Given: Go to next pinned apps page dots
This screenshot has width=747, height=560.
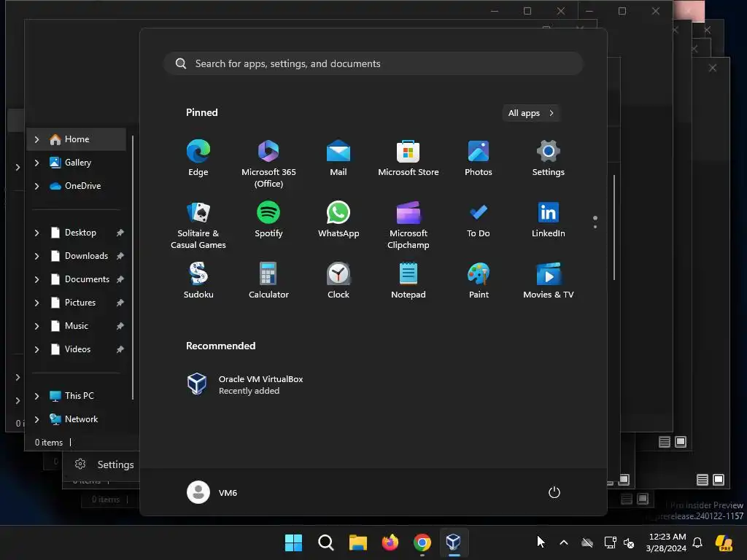Looking at the screenshot, I should coord(595,222).
